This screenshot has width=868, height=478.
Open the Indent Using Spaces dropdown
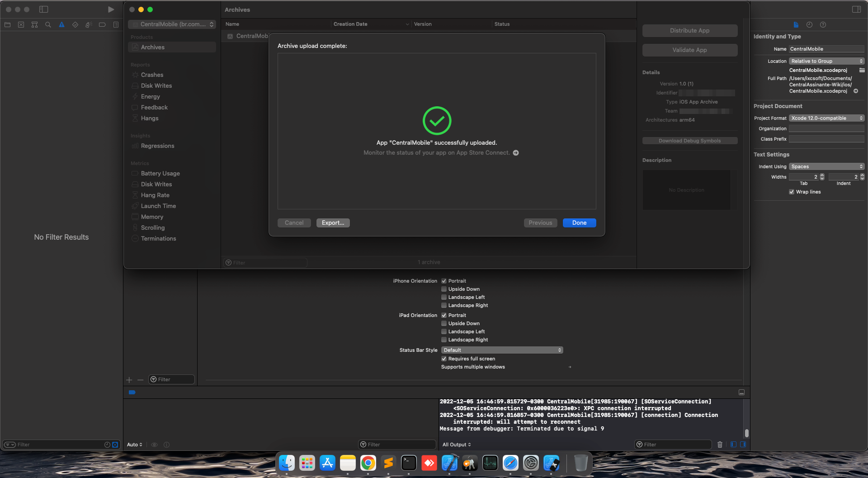click(826, 166)
